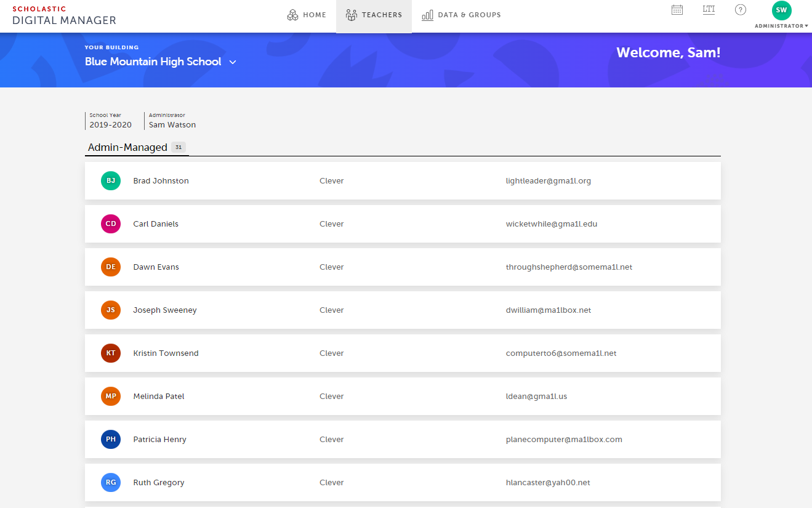Click the school year 2019-2020 value
Screen dimensions: 812x508
[x=111, y=125]
